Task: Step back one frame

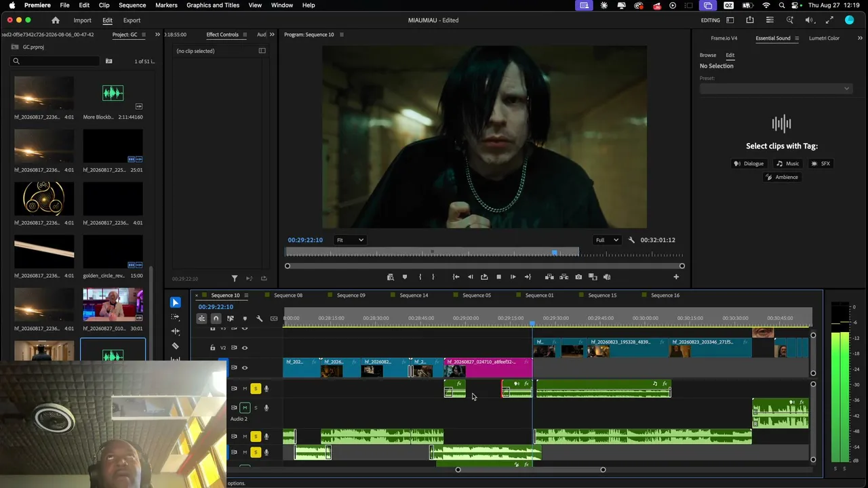Action: (x=470, y=277)
